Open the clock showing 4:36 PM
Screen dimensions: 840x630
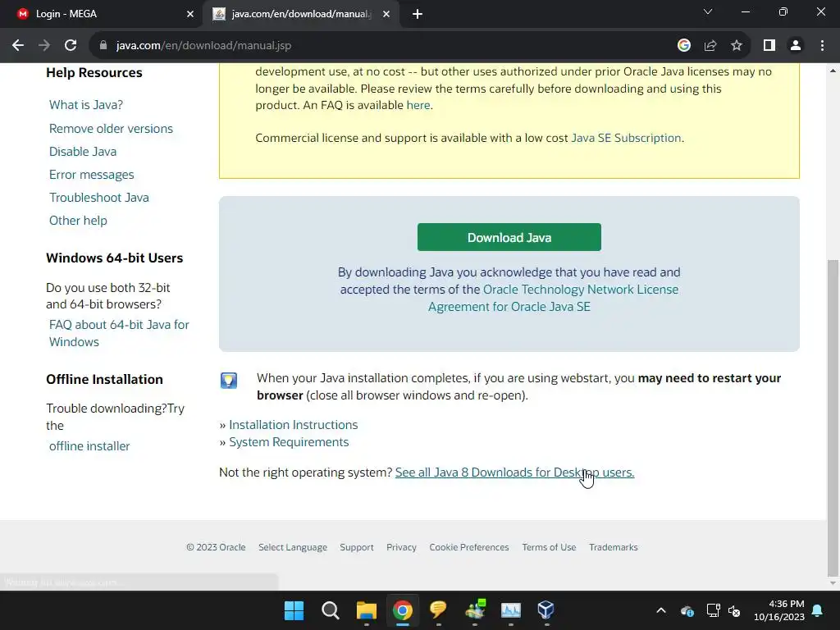tap(779, 610)
